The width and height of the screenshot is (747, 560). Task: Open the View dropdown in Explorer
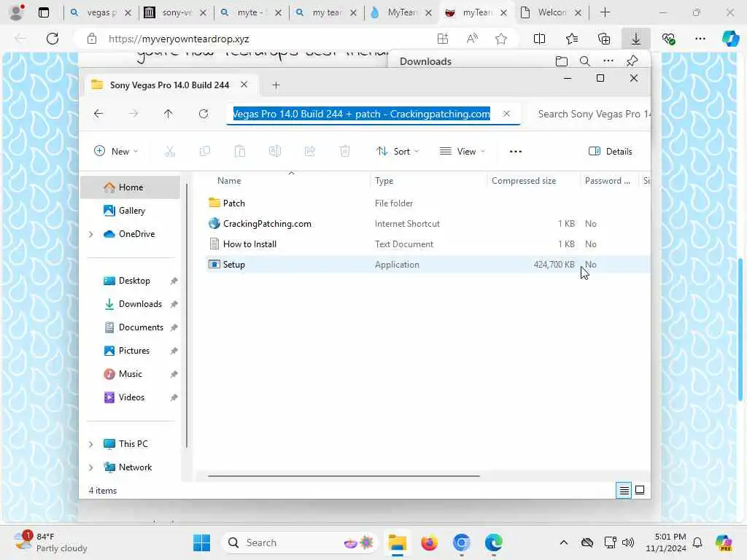point(462,152)
